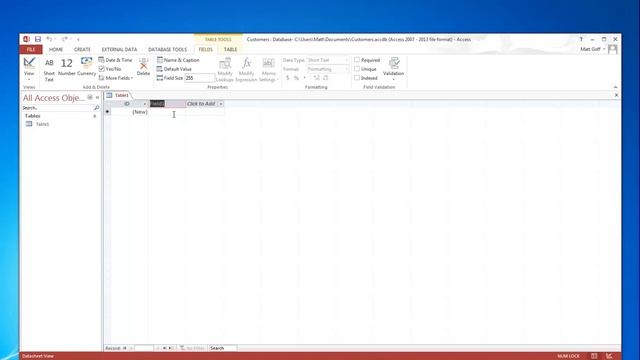The image size is (640, 360).
Task: Switch to Datasheet View via status bar icon
Action: (x=594, y=356)
